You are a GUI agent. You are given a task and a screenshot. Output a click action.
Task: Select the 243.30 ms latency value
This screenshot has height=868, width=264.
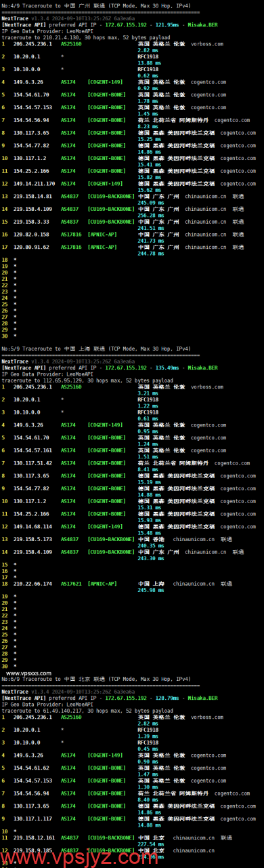pyautogui.click(x=150, y=558)
